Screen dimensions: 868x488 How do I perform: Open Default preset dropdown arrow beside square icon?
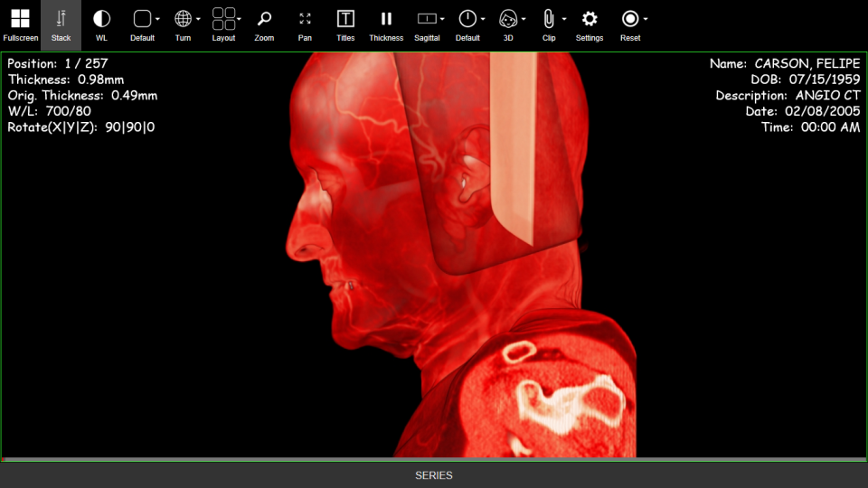point(157,19)
